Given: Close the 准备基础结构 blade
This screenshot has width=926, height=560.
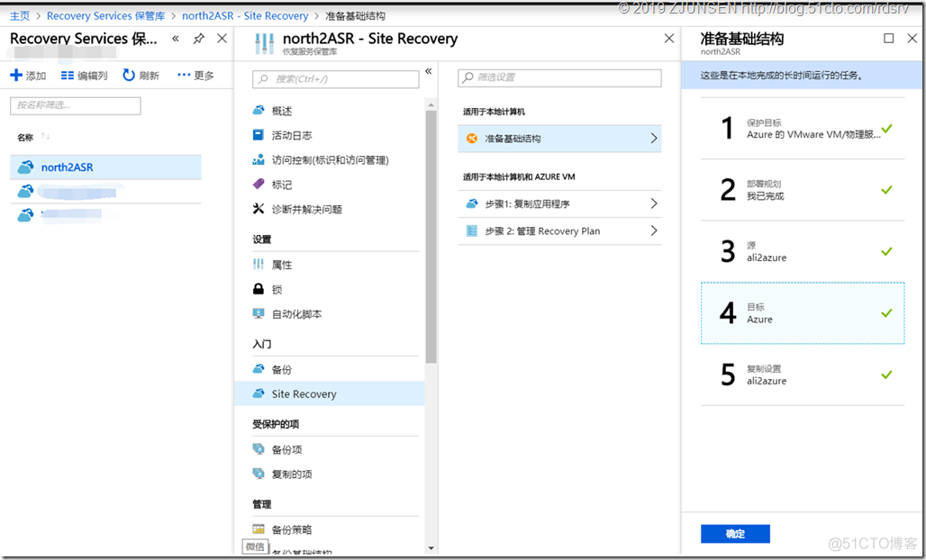Looking at the screenshot, I should 912,39.
